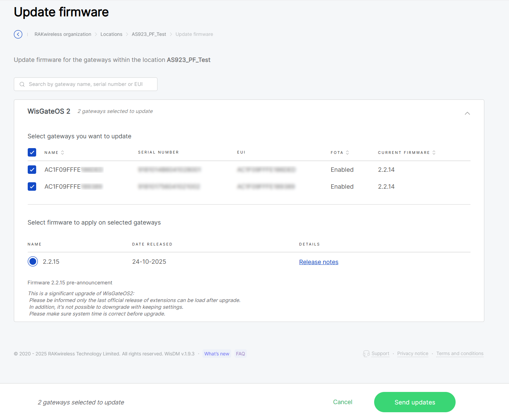The width and height of the screenshot is (509, 420).
Task: Click the Send updates button
Action: (414, 402)
